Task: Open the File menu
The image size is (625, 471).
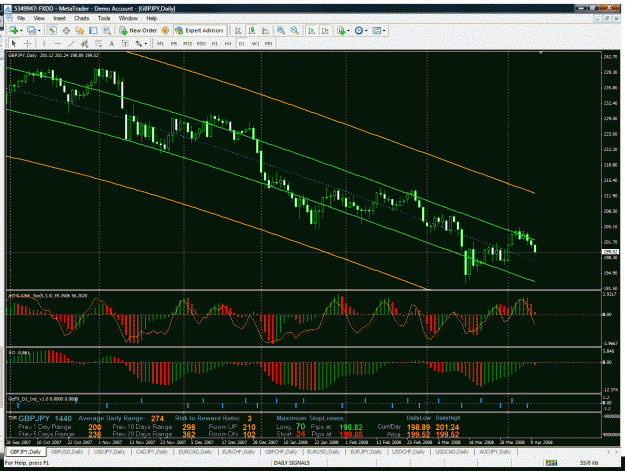Action: pyautogui.click(x=21, y=18)
